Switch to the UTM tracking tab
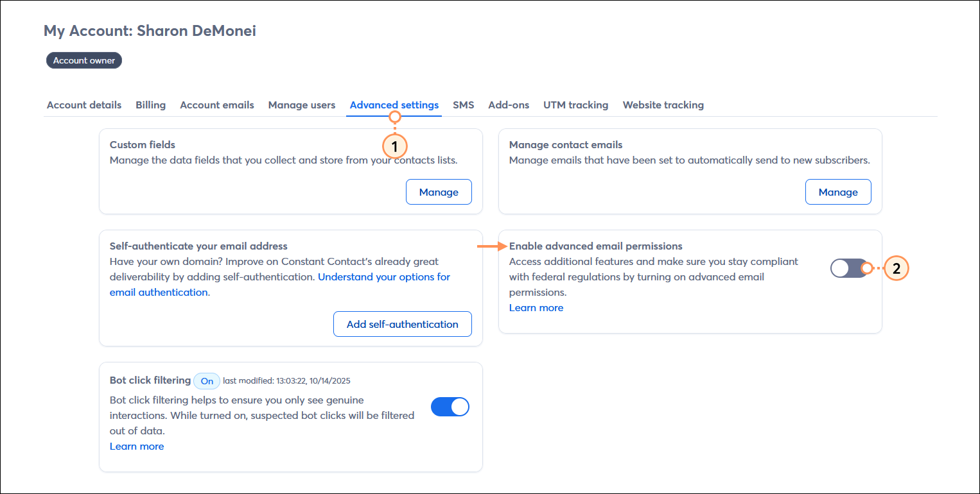Viewport: 980px width, 494px height. point(575,105)
